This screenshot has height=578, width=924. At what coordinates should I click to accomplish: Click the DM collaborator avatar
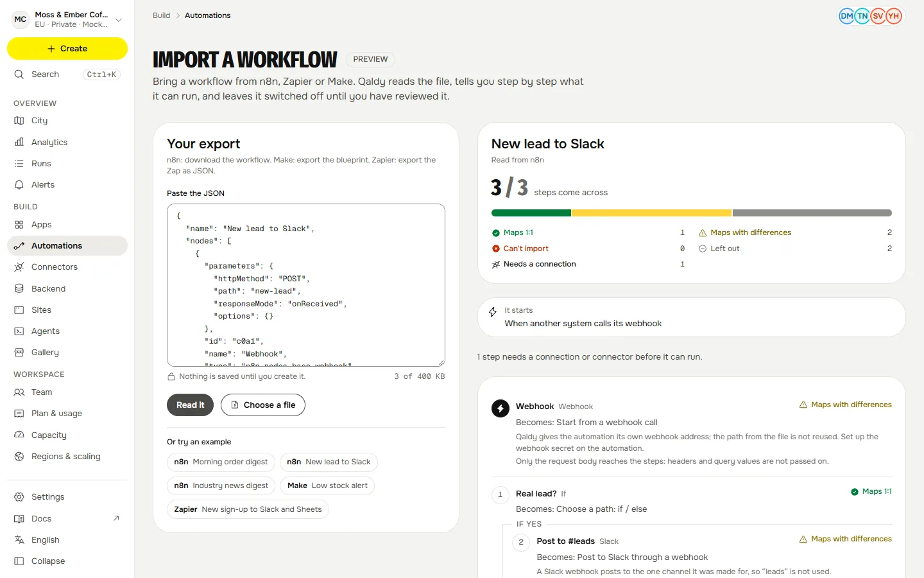(x=847, y=16)
